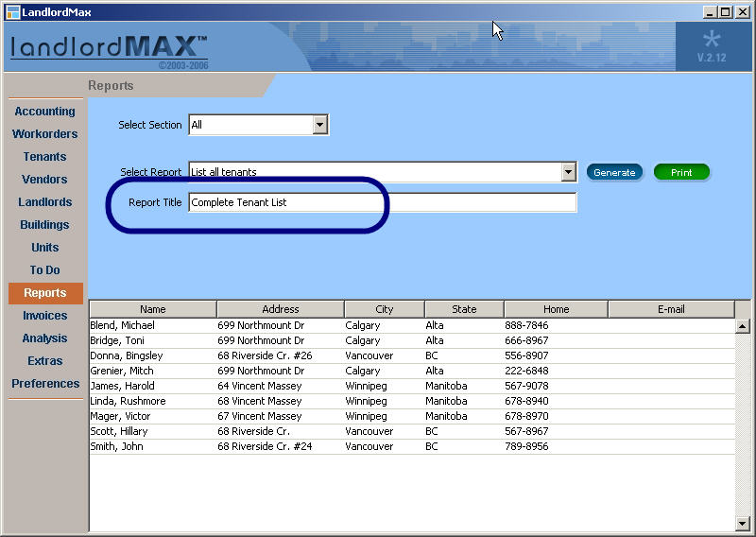Click the table scrollbar up arrow
This screenshot has width=756, height=537.
[x=743, y=326]
